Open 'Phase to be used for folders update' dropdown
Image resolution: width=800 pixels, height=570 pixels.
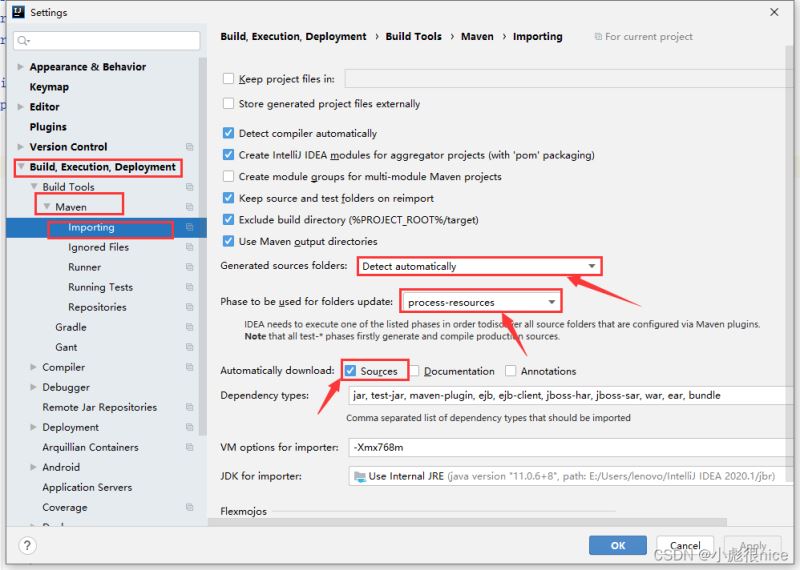482,302
